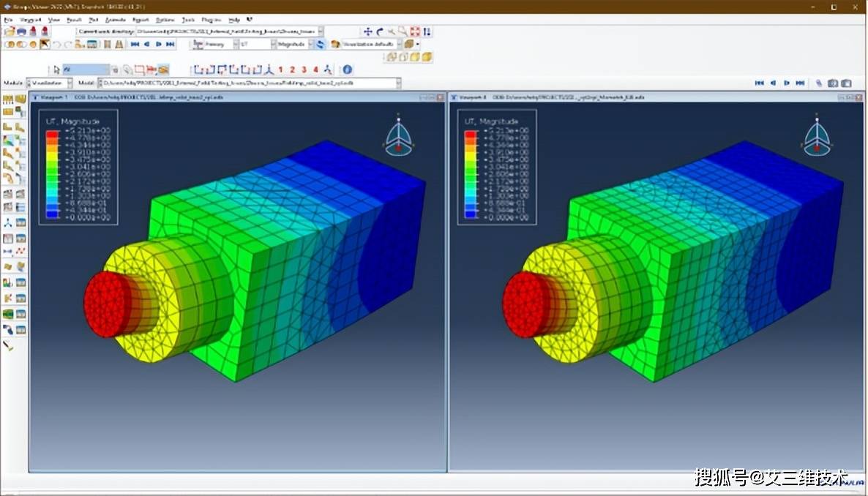Viewport: 868px width, 496px height.
Task: Click the XY data points toolbox icon
Action: (x=20, y=251)
